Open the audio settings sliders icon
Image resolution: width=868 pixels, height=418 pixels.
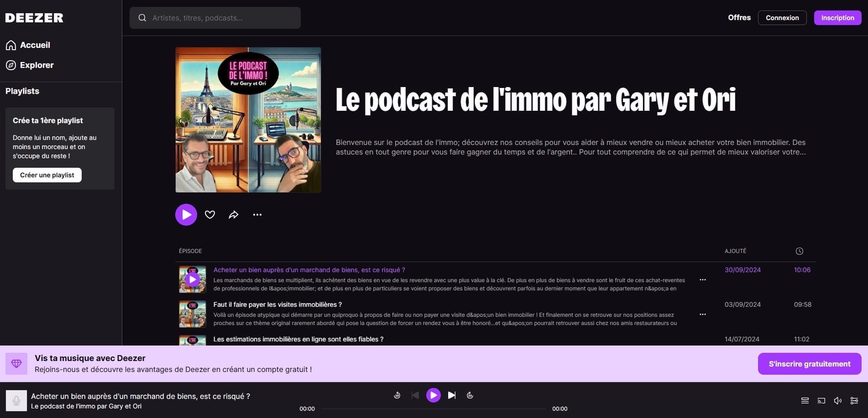pyautogui.click(x=854, y=401)
